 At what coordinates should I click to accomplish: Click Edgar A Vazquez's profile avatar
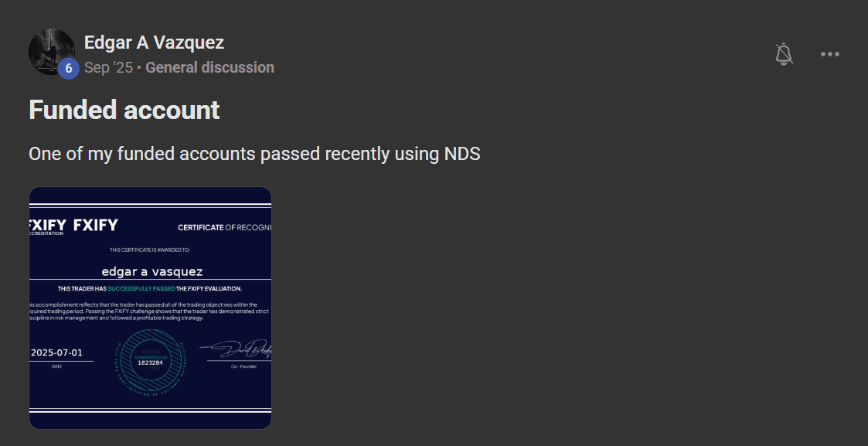(50, 51)
